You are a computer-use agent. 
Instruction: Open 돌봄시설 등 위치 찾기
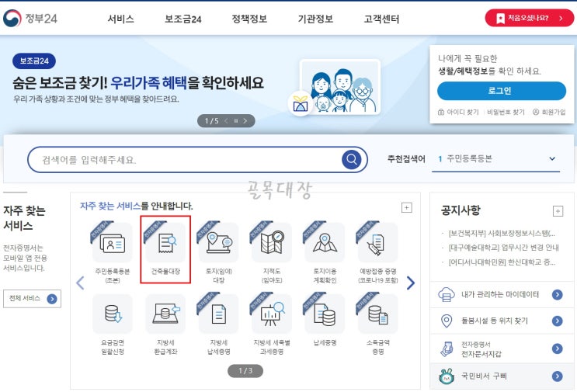[502, 321]
